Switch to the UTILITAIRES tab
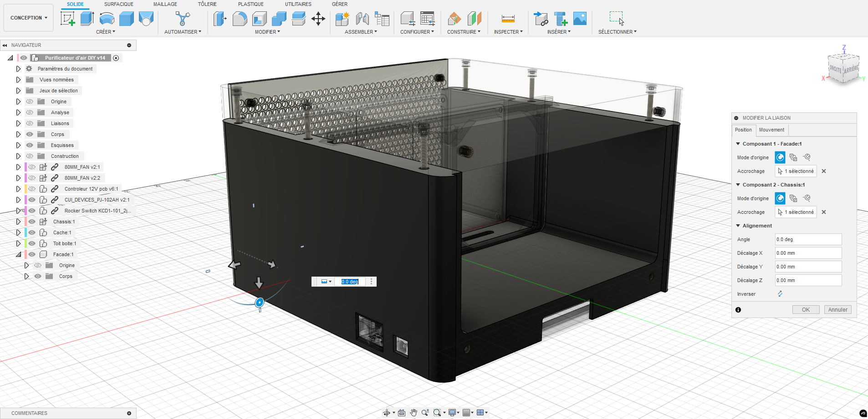This screenshot has height=419, width=868. click(298, 4)
